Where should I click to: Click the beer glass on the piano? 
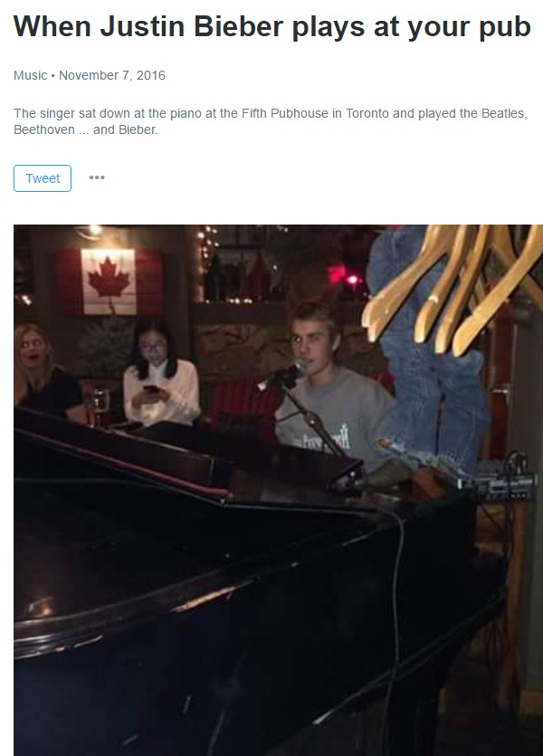[97, 407]
